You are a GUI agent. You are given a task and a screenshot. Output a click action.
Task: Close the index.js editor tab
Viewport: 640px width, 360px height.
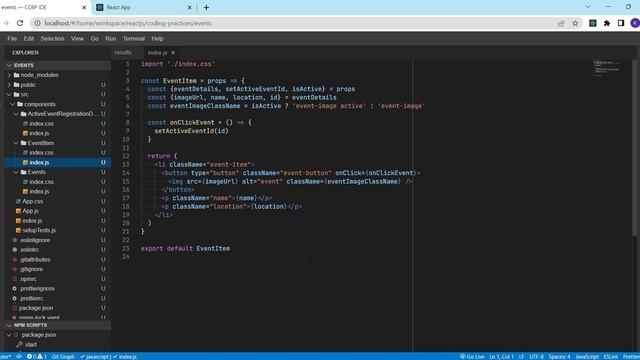(x=173, y=53)
